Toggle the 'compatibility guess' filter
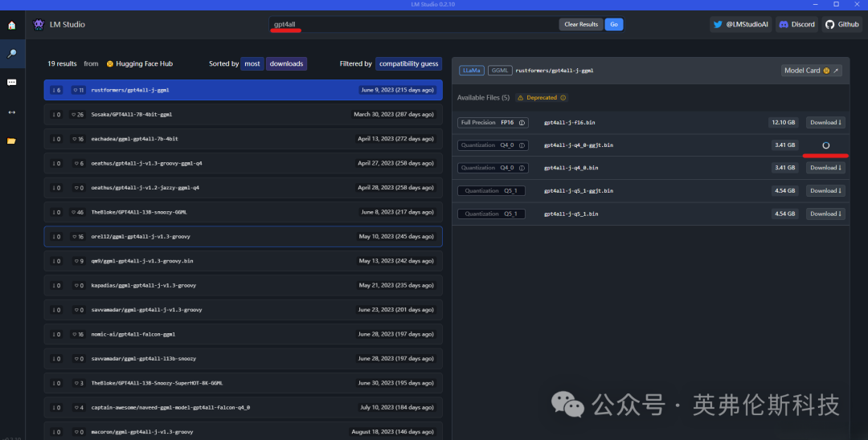The image size is (868, 440). coord(408,63)
